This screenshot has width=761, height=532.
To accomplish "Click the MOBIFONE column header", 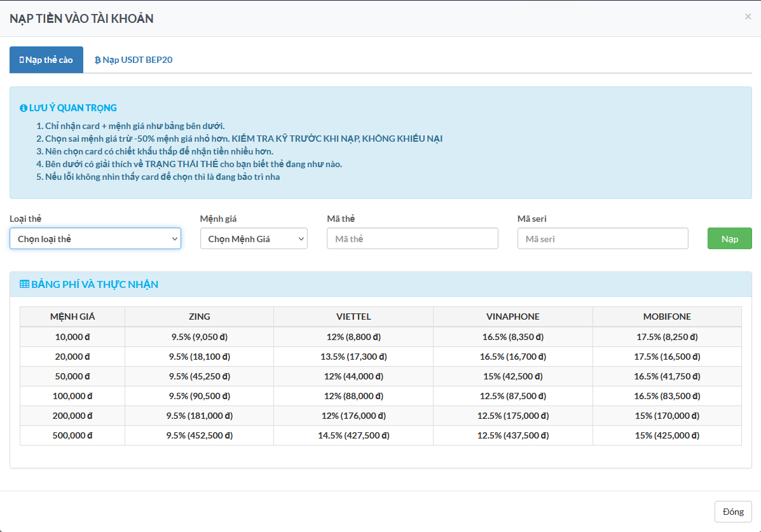I will 668,317.
